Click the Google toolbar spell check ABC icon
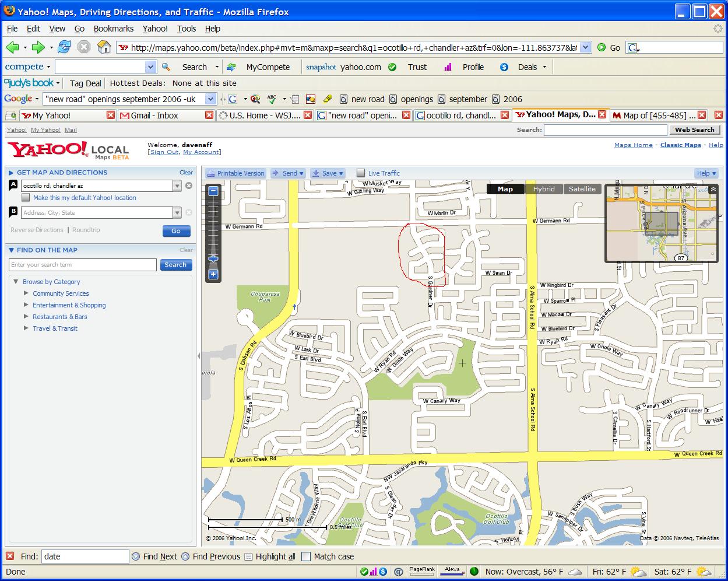728x581 pixels. click(x=272, y=99)
